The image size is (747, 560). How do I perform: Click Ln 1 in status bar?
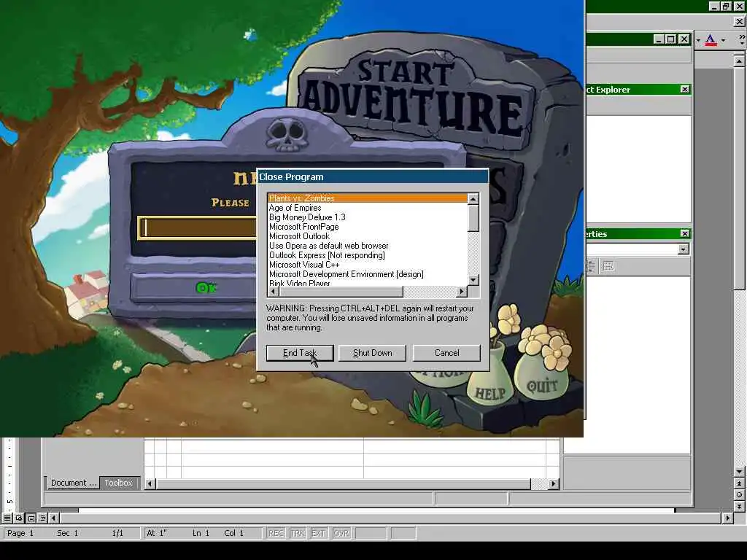(x=201, y=533)
